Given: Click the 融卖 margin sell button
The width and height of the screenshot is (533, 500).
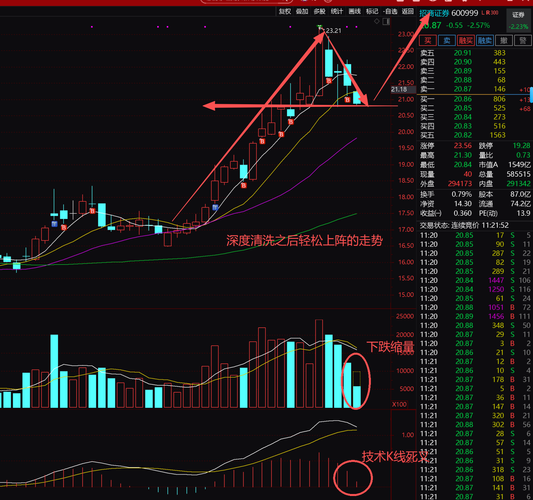Looking at the screenshot, I should pos(485,41).
